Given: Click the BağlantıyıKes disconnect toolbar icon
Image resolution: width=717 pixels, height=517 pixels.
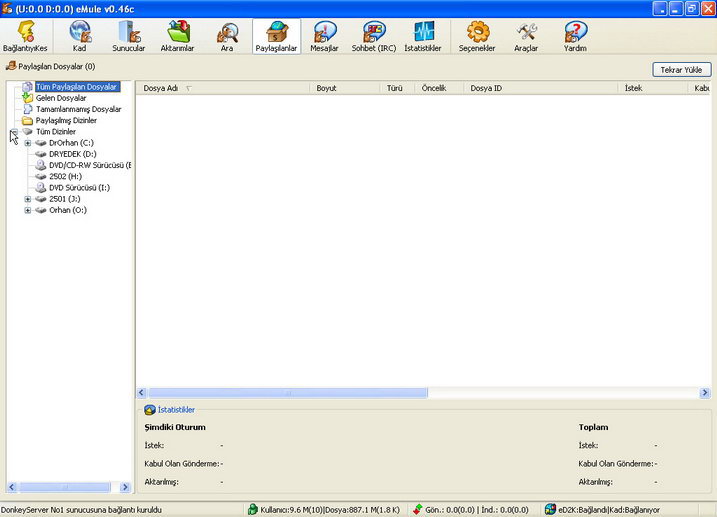Looking at the screenshot, I should [x=25, y=36].
